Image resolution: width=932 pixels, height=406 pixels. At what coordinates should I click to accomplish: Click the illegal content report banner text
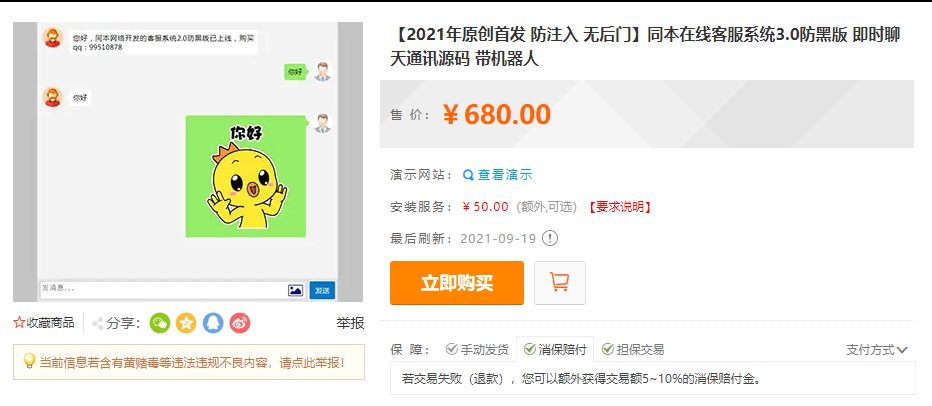pos(191,361)
